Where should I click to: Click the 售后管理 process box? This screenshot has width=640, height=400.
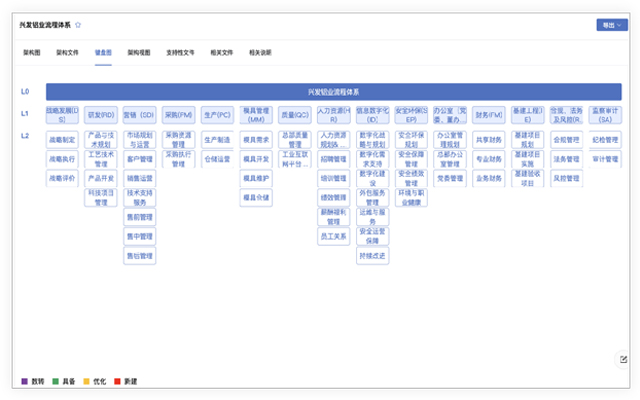140,256
